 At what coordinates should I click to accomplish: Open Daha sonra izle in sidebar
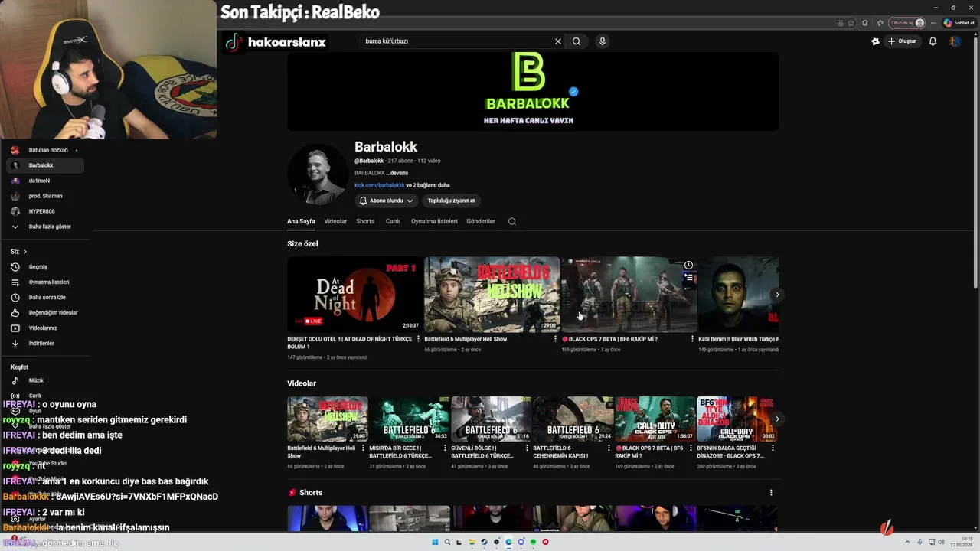pyautogui.click(x=44, y=298)
